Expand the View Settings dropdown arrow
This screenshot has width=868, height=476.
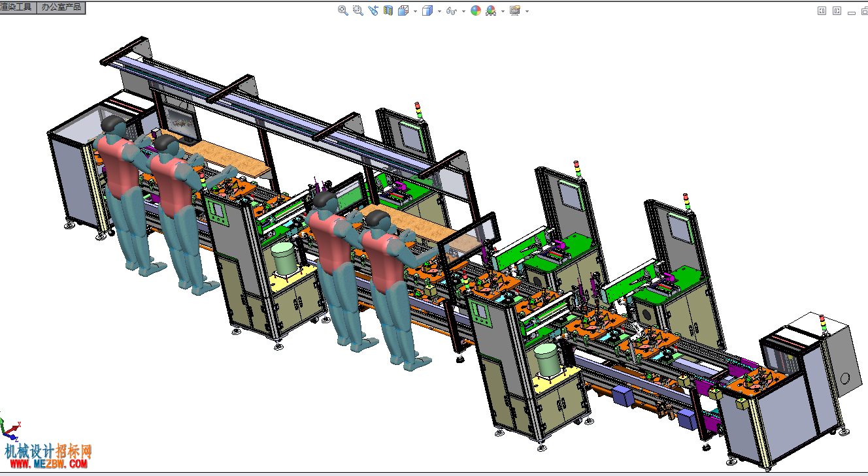tap(527, 11)
